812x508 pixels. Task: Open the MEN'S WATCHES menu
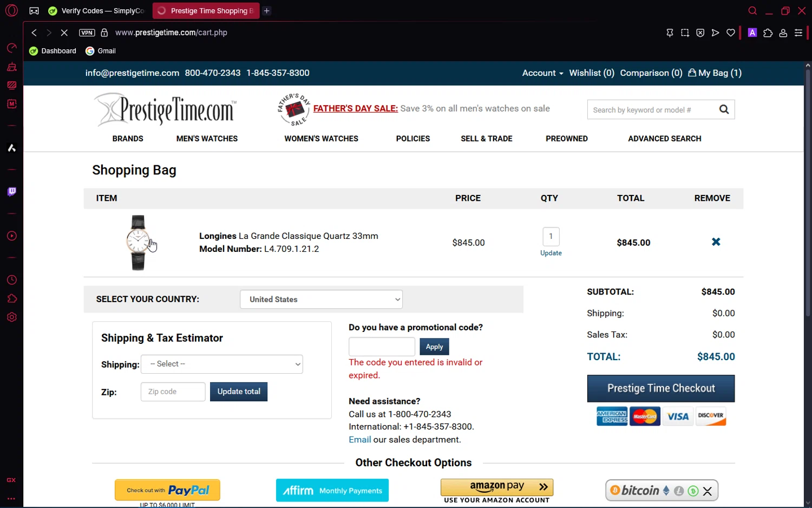tap(207, 139)
